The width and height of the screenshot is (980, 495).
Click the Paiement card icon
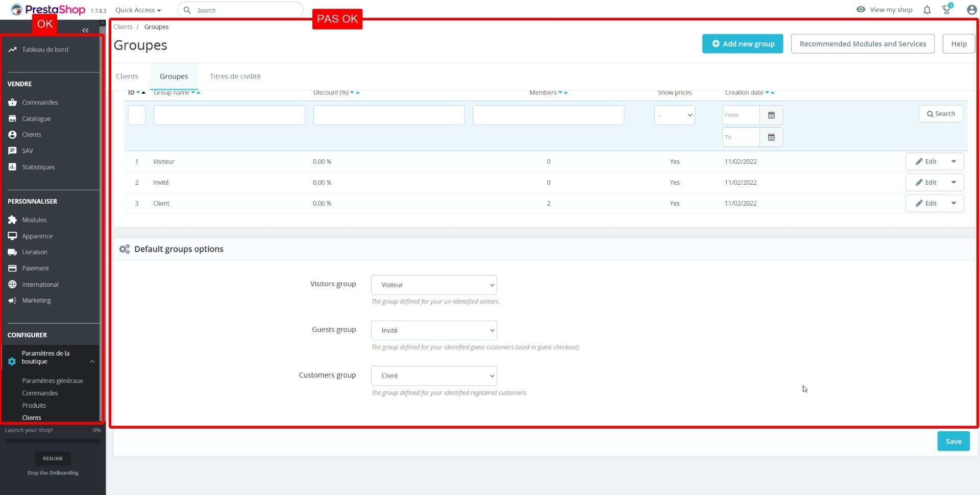pos(12,268)
